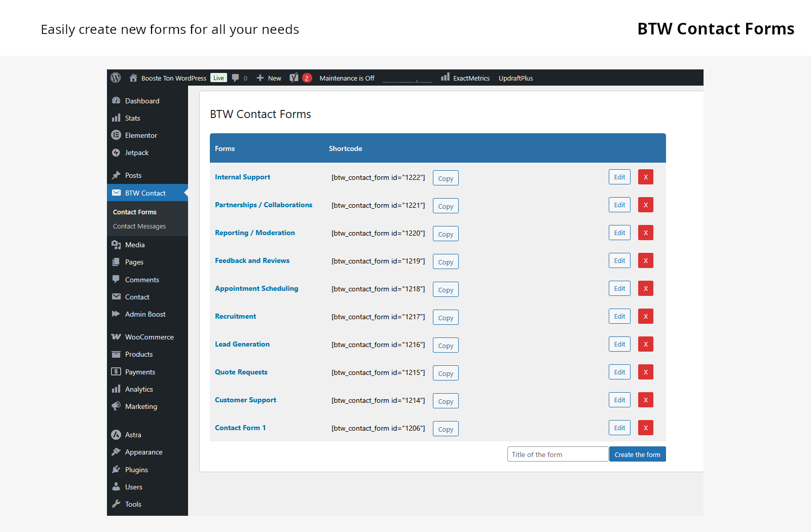The width and height of the screenshot is (811, 532).
Task: Open Contact Forms submenu item
Action: [x=135, y=212]
